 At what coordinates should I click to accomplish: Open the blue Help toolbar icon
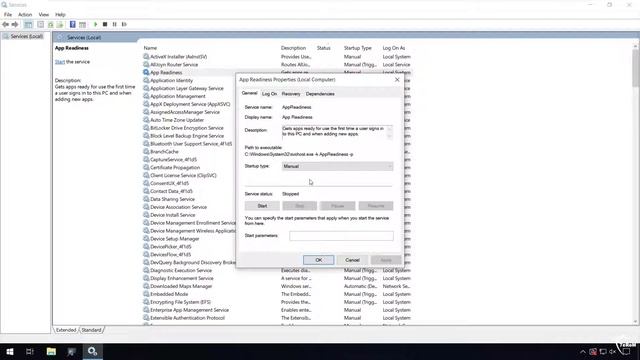(x=73, y=24)
